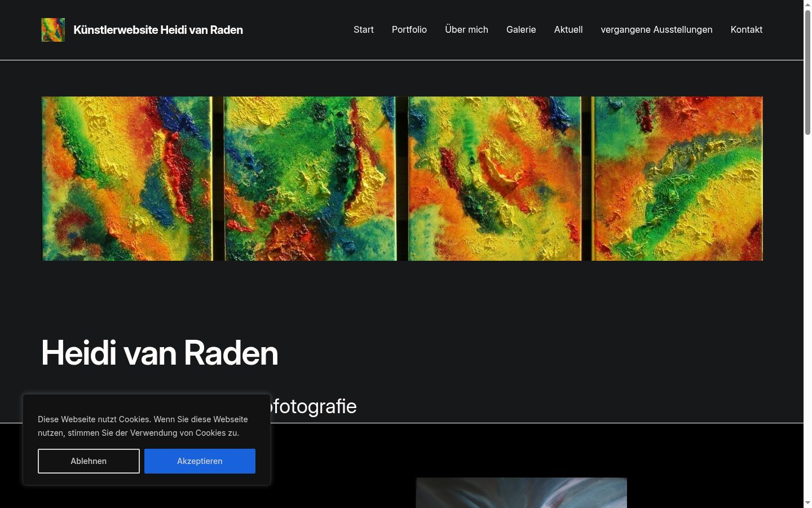
Task: Open the Über mich page
Action: click(x=466, y=29)
